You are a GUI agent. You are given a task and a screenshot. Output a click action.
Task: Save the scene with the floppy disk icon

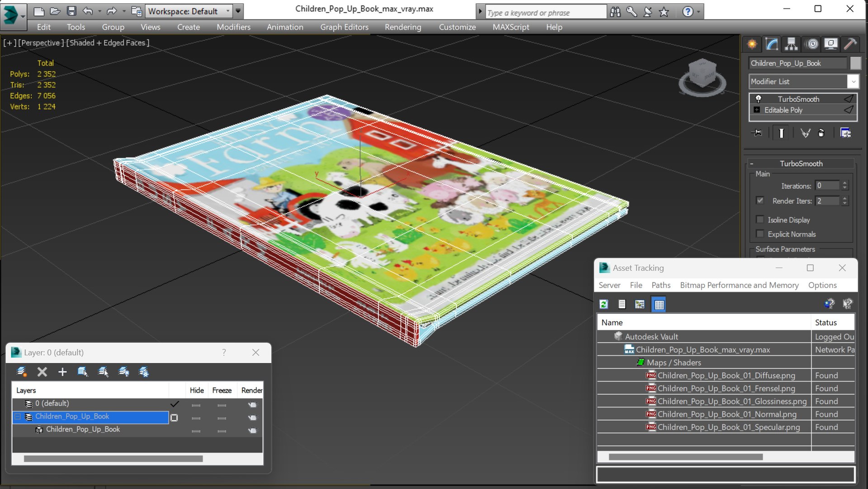point(71,11)
